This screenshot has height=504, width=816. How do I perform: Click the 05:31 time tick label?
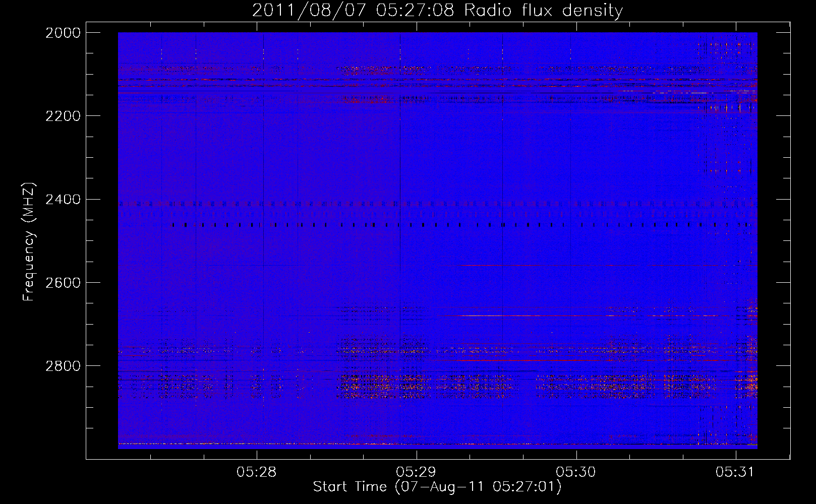(x=736, y=472)
